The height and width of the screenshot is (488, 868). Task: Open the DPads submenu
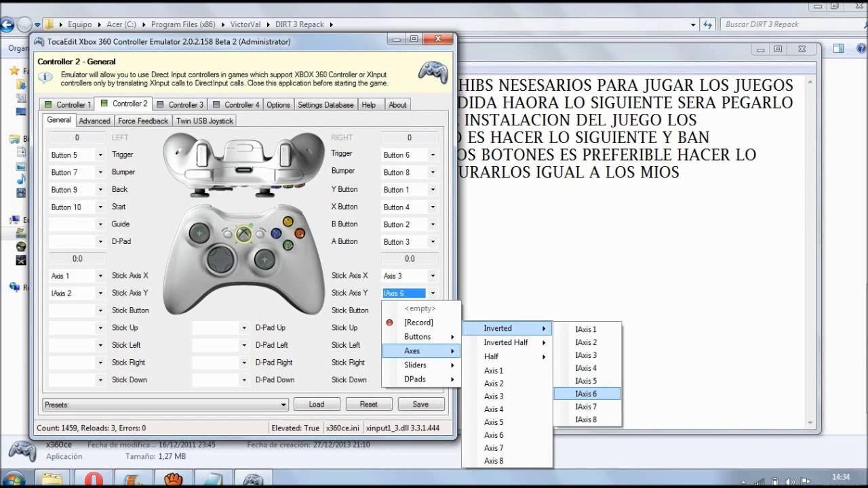(x=421, y=379)
